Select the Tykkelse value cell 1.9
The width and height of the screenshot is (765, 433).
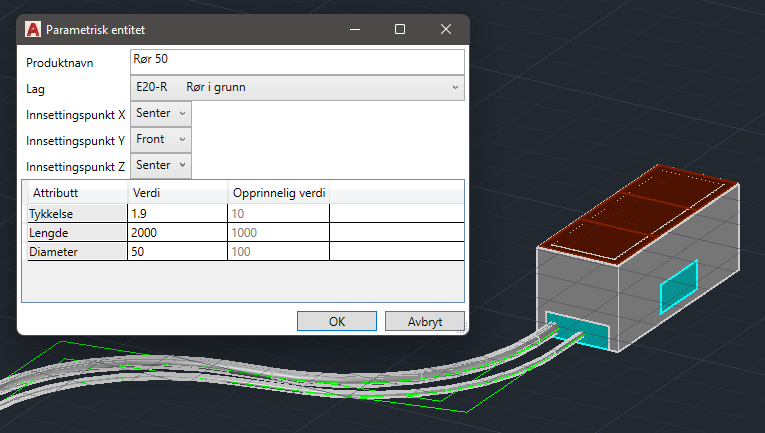[x=177, y=213]
